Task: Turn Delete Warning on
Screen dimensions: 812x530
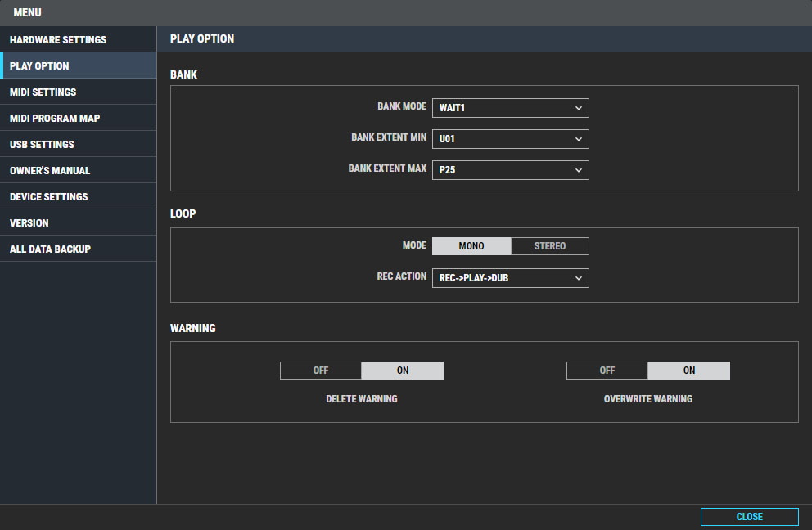Action: pos(403,370)
